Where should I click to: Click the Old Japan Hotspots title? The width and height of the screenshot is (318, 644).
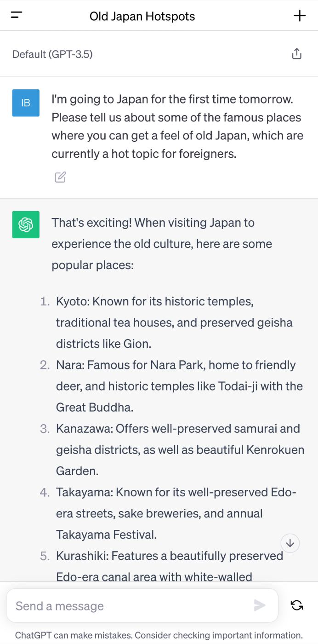click(x=142, y=17)
